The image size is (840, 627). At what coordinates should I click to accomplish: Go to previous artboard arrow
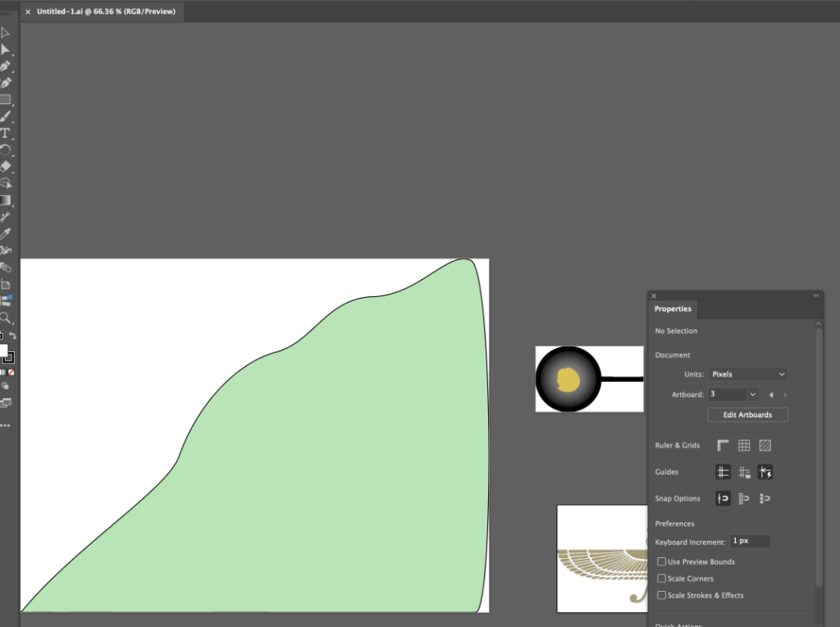pos(771,395)
